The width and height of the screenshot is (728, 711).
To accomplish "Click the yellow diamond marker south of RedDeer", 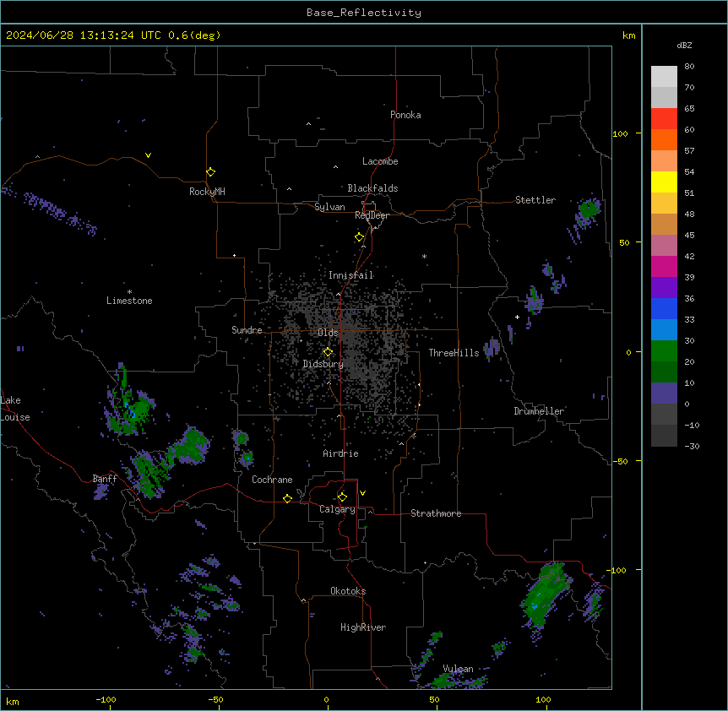I will pos(360,237).
